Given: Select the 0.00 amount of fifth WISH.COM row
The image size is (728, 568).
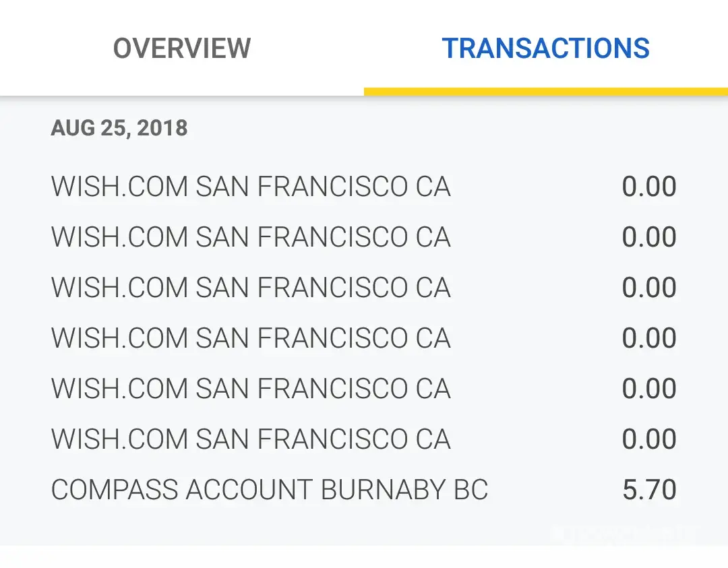Looking at the screenshot, I should pyautogui.click(x=649, y=389).
